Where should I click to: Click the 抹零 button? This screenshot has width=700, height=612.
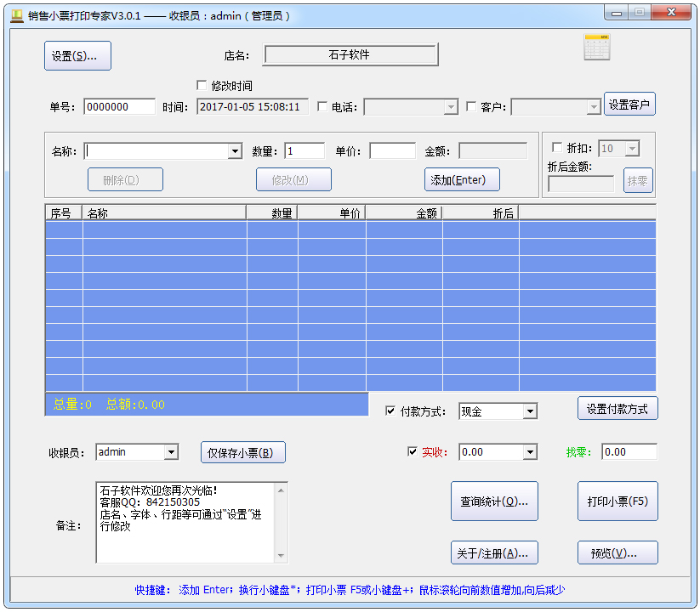point(638,180)
